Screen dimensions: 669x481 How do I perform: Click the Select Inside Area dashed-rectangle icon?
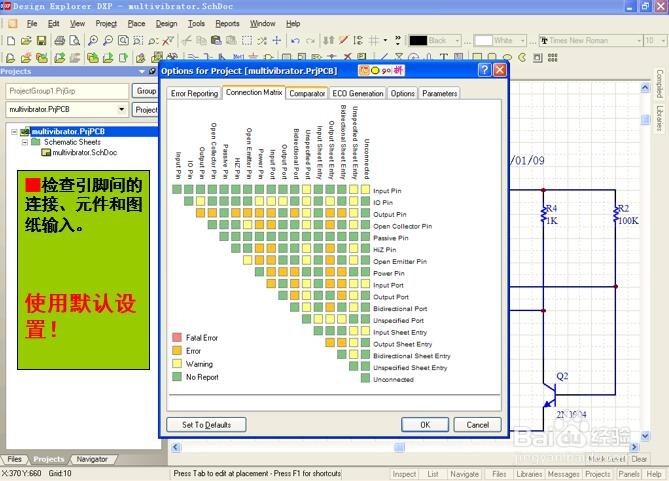tap(247, 41)
